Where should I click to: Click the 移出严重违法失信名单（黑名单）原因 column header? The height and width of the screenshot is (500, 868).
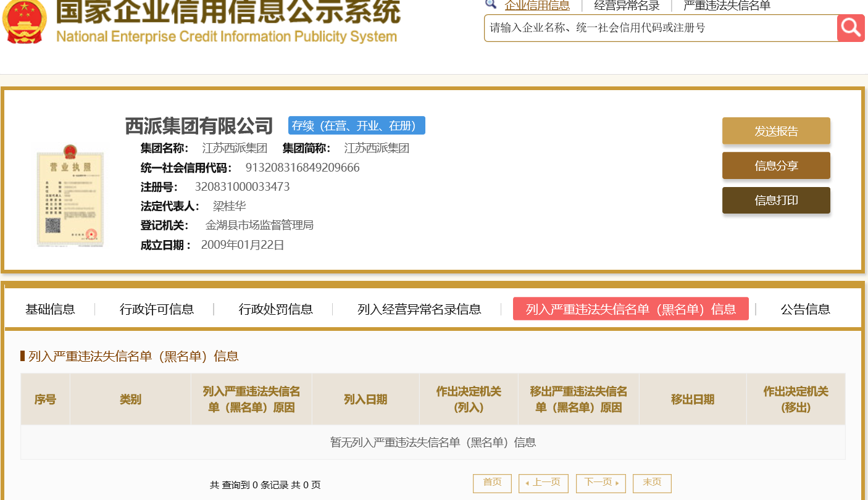(x=578, y=399)
